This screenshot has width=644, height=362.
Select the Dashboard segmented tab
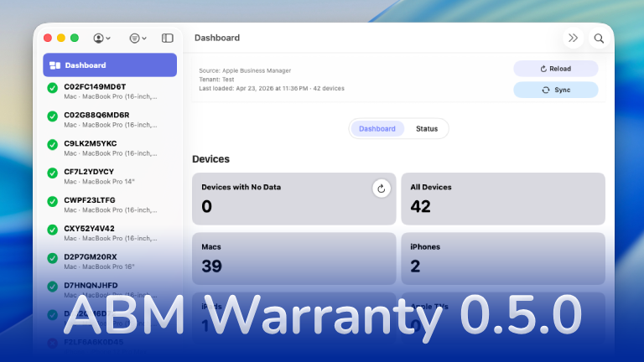point(377,128)
